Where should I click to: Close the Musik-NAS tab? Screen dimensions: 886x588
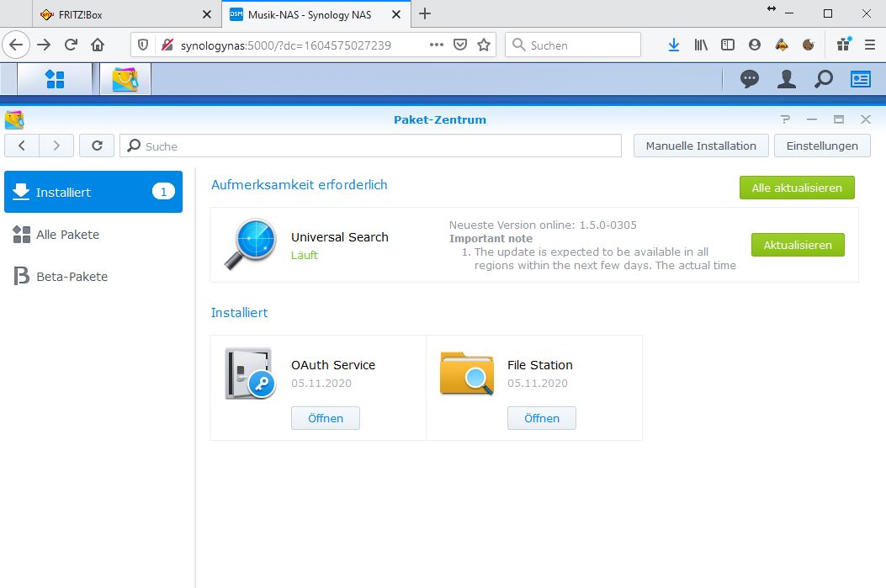[x=396, y=14]
